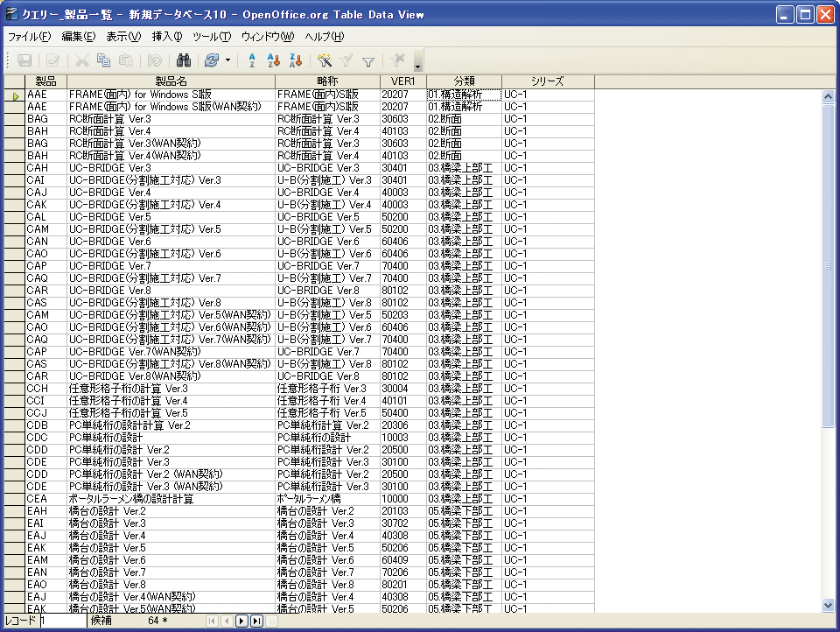
Task: Click the Copy icon in toolbar
Action: [103, 60]
